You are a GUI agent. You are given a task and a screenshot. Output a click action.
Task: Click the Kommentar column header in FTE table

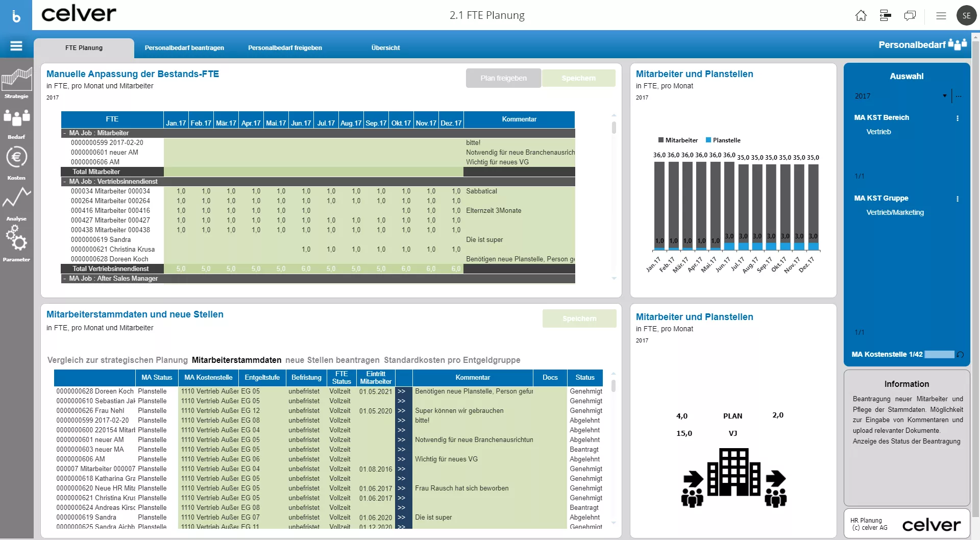click(x=519, y=119)
